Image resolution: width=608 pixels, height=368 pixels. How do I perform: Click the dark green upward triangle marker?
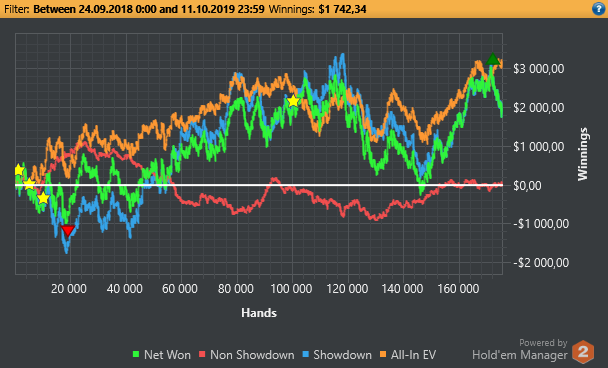coord(492,59)
